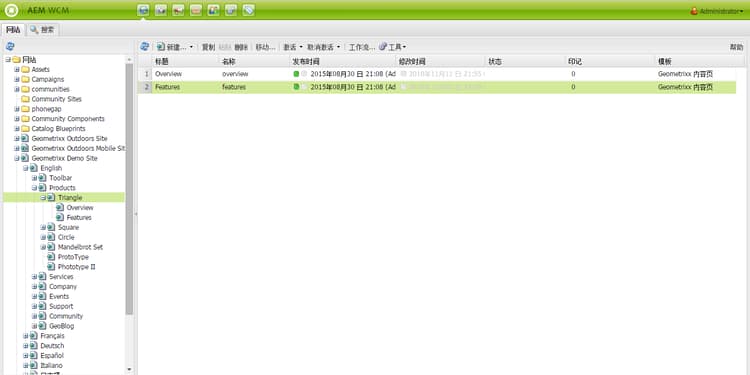Open the Administrator account menu
The height and width of the screenshot is (375, 750).
(717, 11)
